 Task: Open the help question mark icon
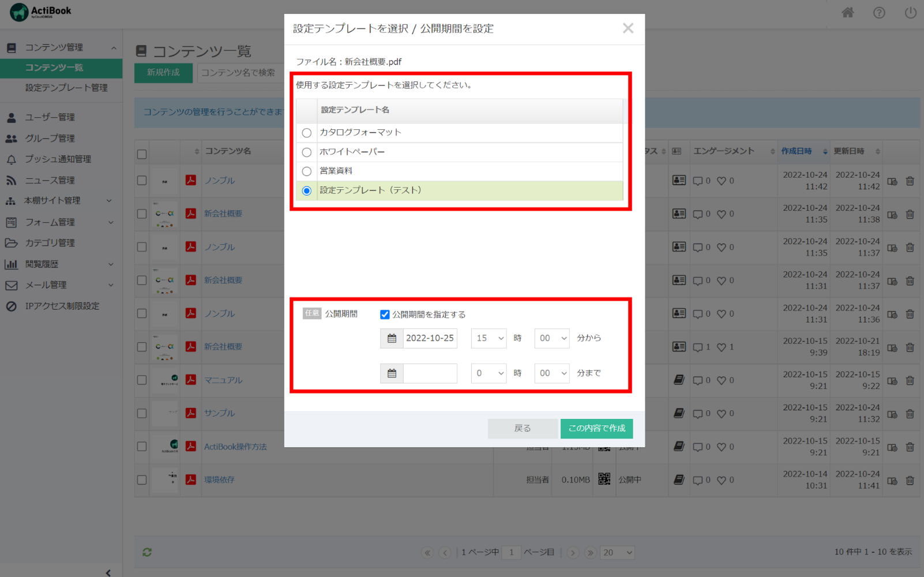pyautogui.click(x=879, y=13)
